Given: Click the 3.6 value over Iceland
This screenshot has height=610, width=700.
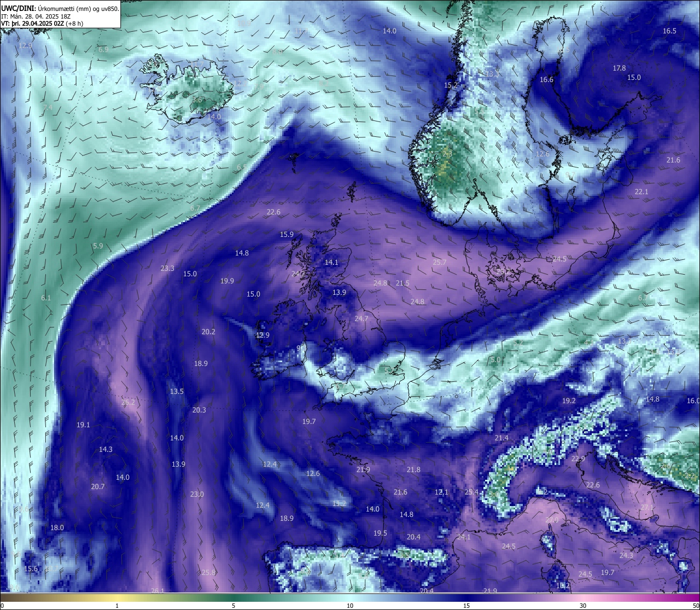Looking at the screenshot, I should pyautogui.click(x=197, y=100).
